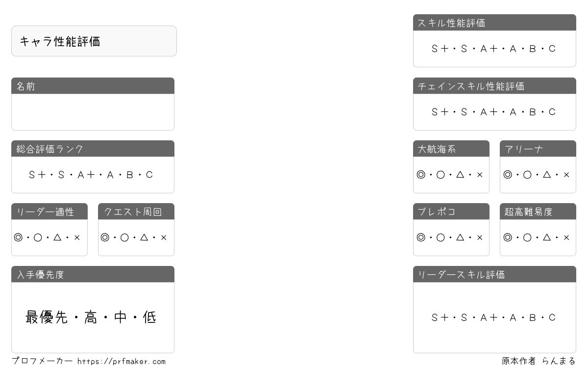Click the 入手優先度 header bar

[x=93, y=274]
